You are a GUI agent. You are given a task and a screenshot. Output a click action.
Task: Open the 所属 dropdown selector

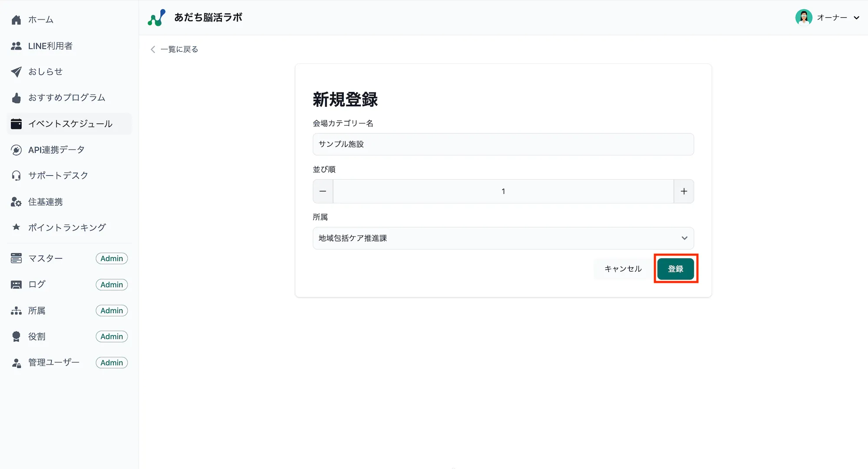pyautogui.click(x=503, y=238)
